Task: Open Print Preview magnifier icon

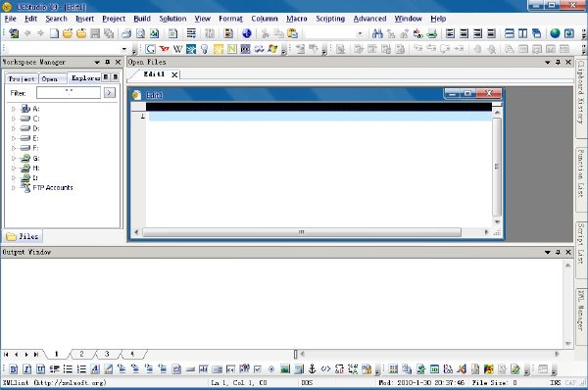Action: (x=140, y=33)
